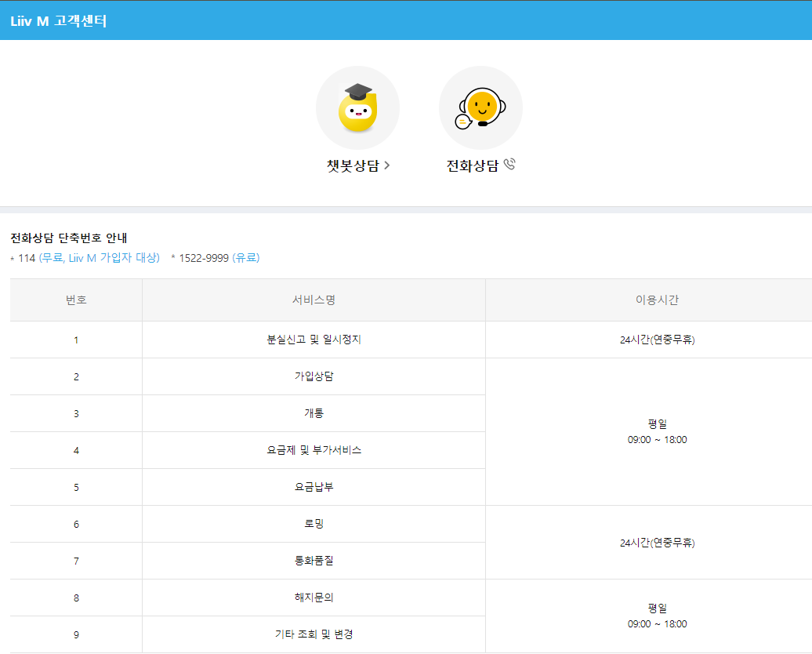Select 전화상담 label
Viewport: 812px width, 654px height.
tap(473, 165)
